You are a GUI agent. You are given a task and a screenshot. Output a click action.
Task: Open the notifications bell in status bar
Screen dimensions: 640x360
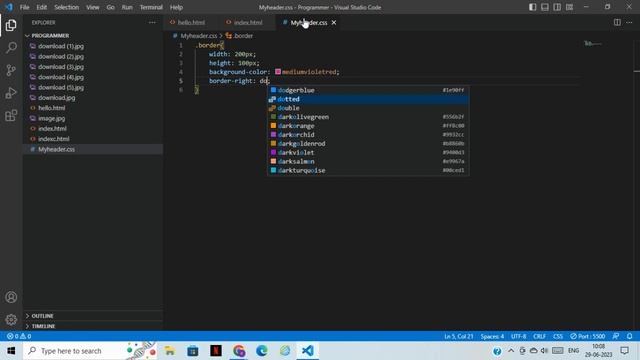click(629, 336)
